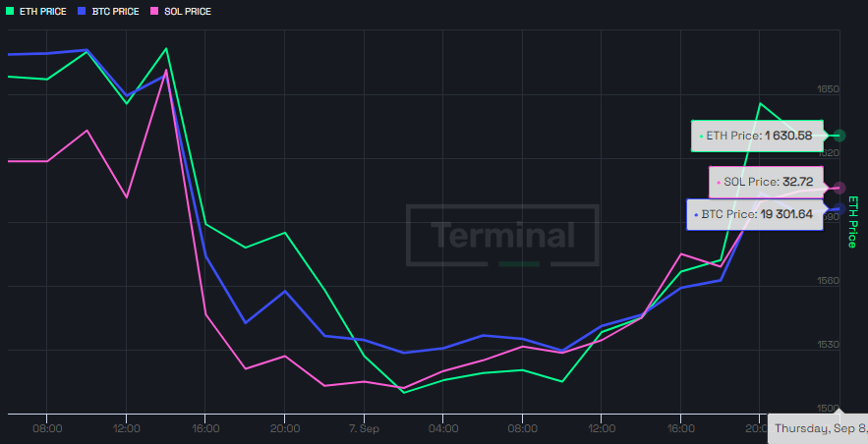The image size is (868, 444).
Task: Click the green ETH data point marker
Action: (839, 136)
